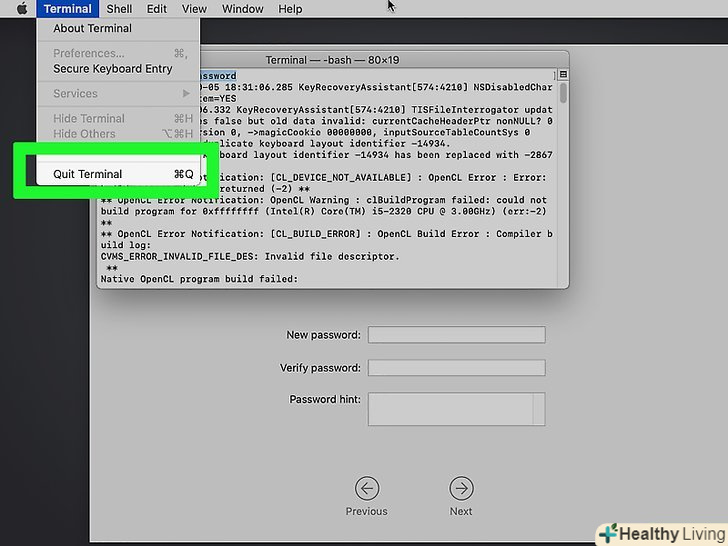
Task: Expand the Services submenu
Action: (x=118, y=94)
